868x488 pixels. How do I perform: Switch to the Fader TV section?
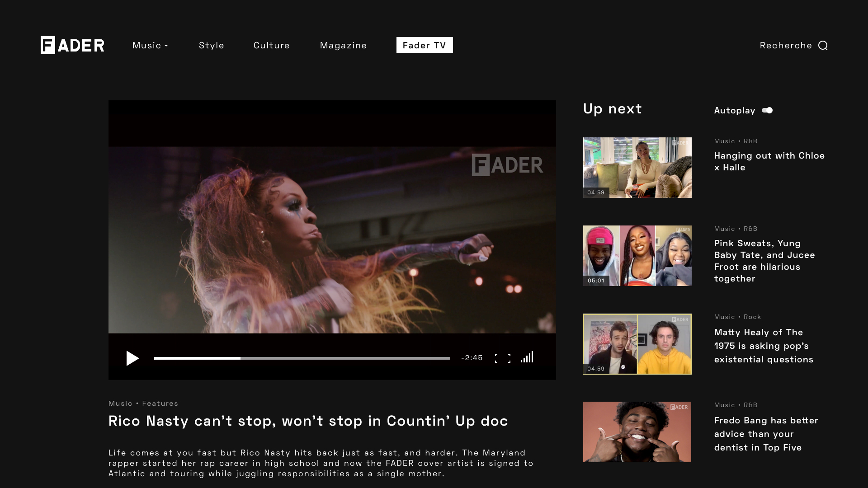point(424,45)
